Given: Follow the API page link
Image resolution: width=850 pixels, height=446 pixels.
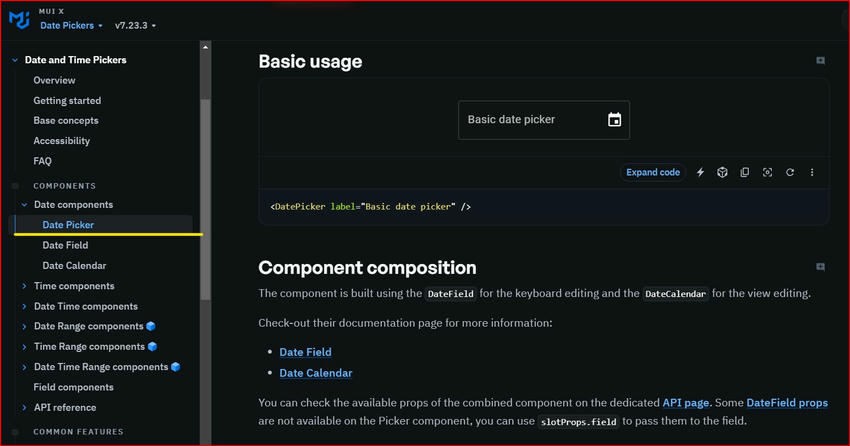Looking at the screenshot, I should tap(686, 402).
